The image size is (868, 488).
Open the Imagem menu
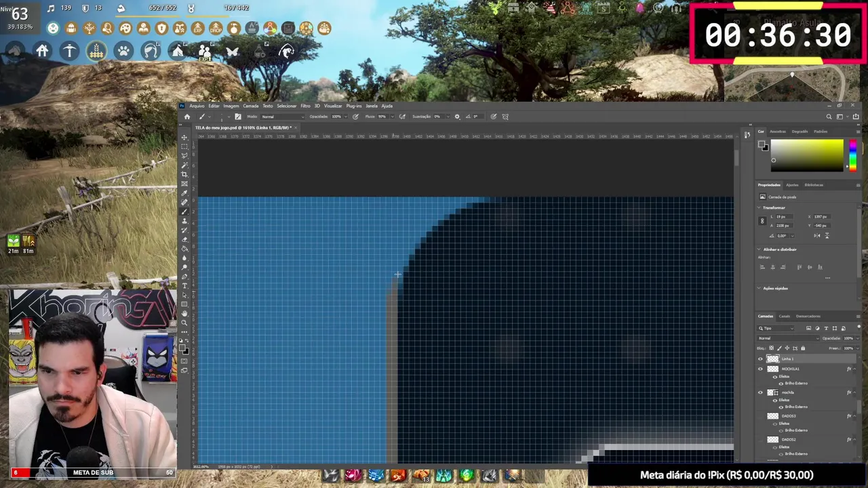coord(231,106)
